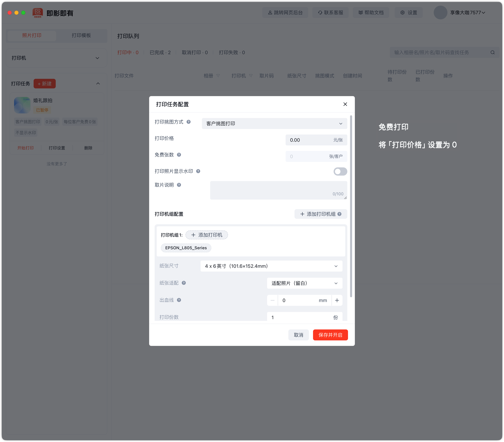The image size is (504, 442).
Task: Click help icon next to 打印挑图方式
Action: coord(188,122)
